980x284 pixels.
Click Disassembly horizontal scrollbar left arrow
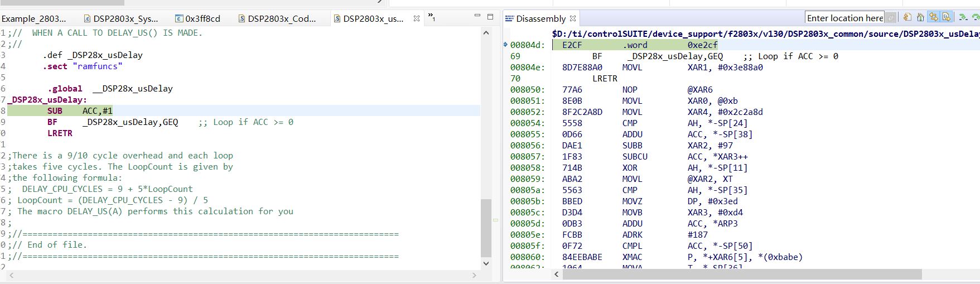(557, 275)
